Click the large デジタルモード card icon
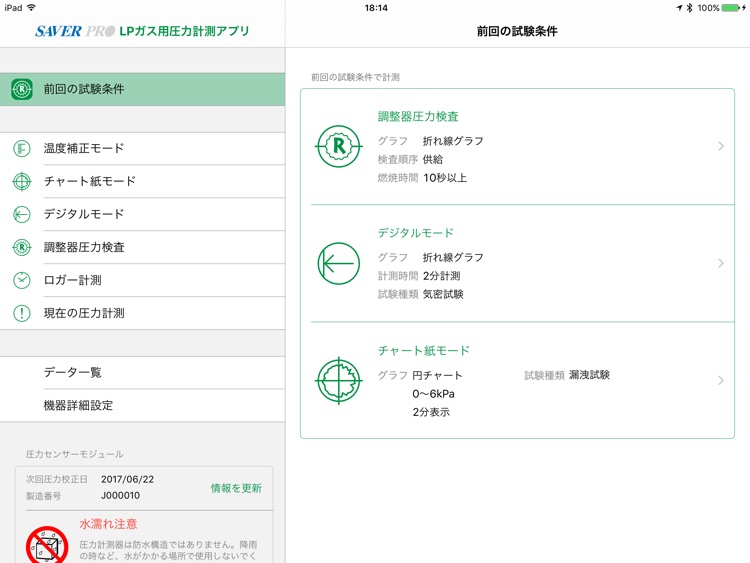Image resolution: width=750 pixels, height=563 pixels. (x=339, y=264)
